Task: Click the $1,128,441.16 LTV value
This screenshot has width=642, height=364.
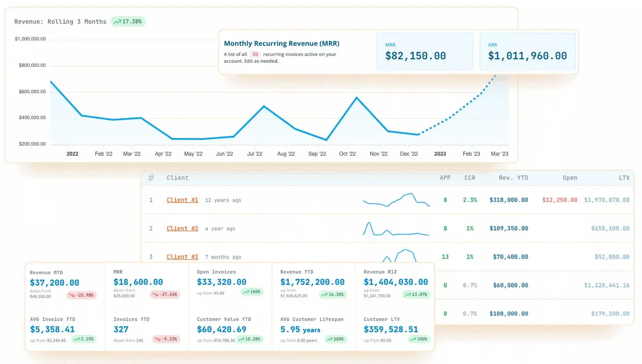Action: click(607, 285)
